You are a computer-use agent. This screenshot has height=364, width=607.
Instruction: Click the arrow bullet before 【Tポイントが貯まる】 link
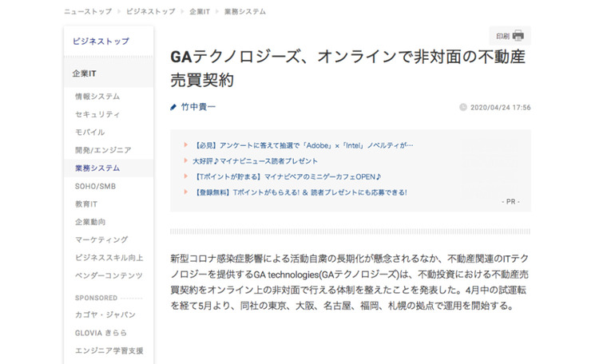click(186, 176)
